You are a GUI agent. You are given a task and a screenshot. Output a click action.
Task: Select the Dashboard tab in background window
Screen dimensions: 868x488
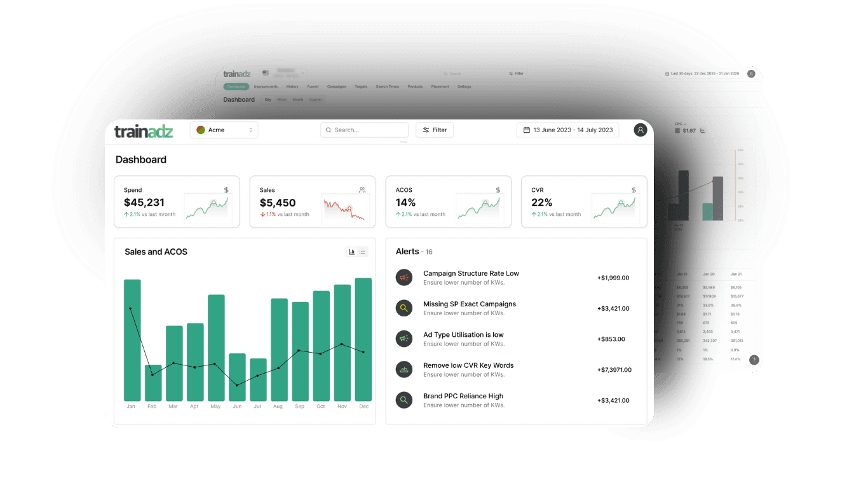(236, 86)
